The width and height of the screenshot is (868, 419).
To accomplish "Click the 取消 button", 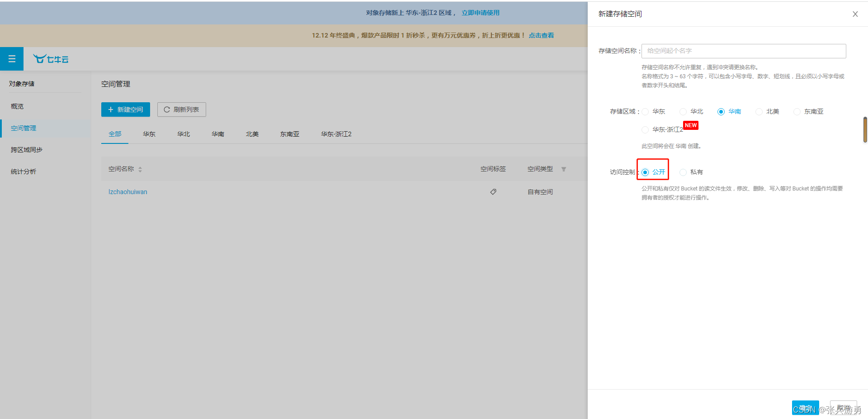I will click(843, 408).
